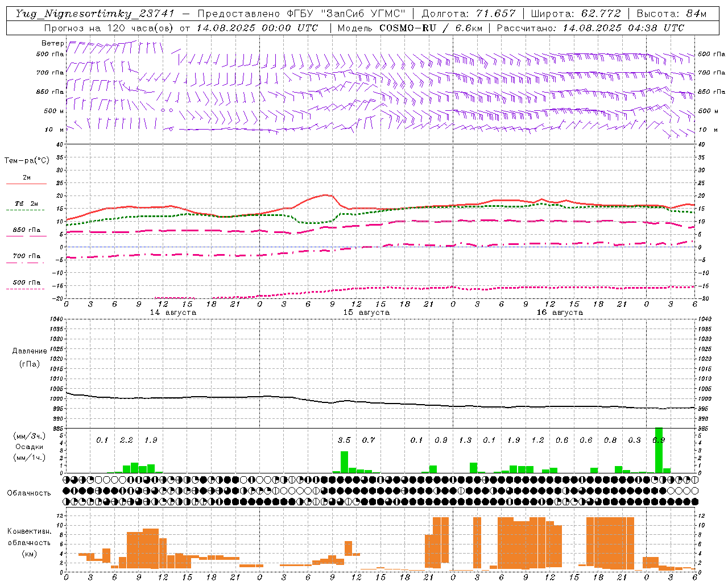
Task: Click the 700 гПа temperature legend entry
Action: 27,256
